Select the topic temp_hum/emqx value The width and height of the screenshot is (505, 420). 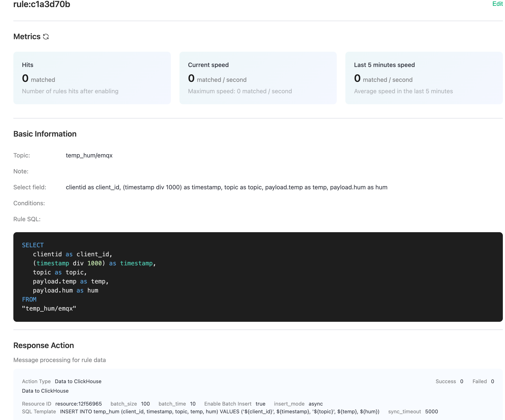(x=89, y=155)
